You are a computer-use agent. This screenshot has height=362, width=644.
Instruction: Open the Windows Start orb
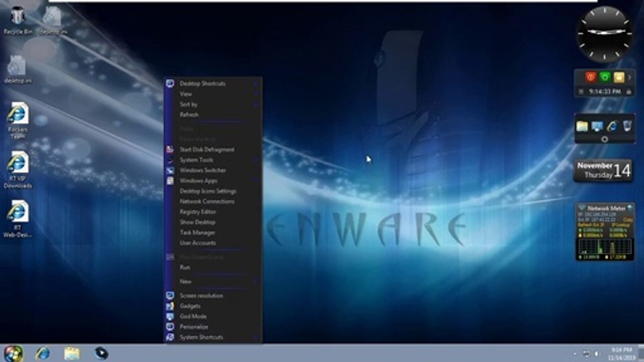[x=14, y=353]
